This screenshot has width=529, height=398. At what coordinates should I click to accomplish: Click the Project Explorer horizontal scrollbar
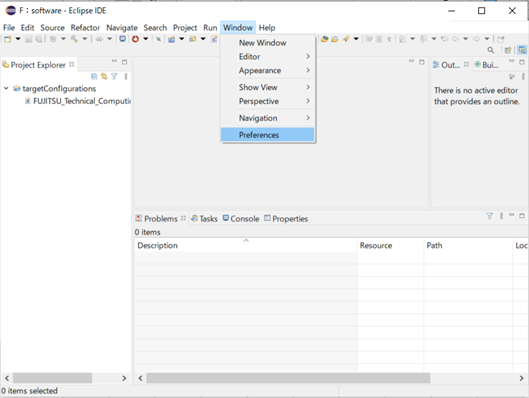(52, 378)
